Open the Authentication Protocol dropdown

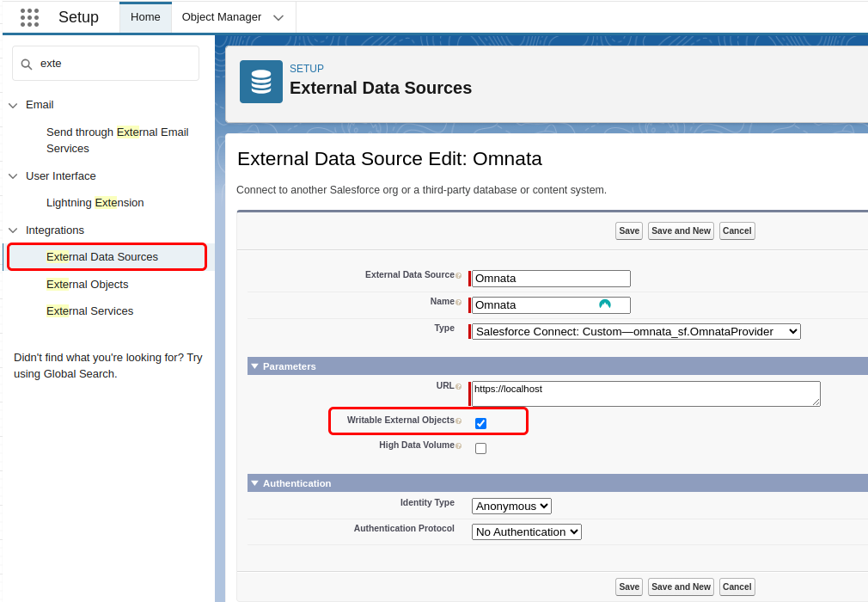pyautogui.click(x=526, y=532)
